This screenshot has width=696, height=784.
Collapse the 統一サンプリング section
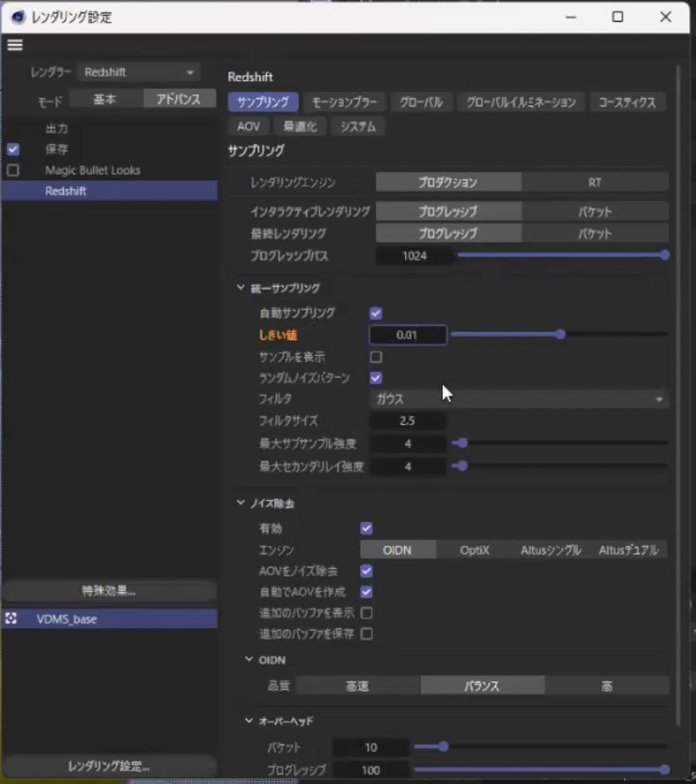pyautogui.click(x=240, y=288)
